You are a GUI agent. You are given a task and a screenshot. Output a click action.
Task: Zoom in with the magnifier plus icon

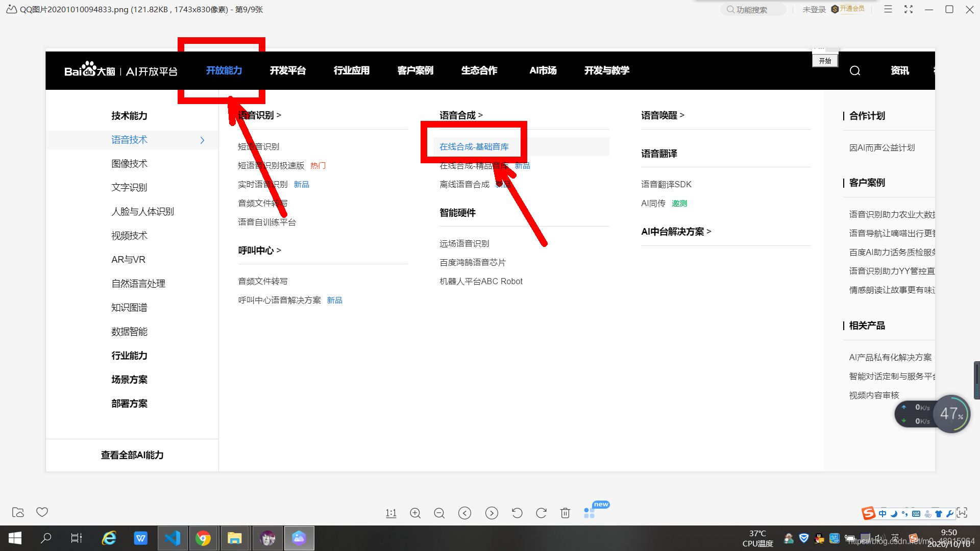415,513
